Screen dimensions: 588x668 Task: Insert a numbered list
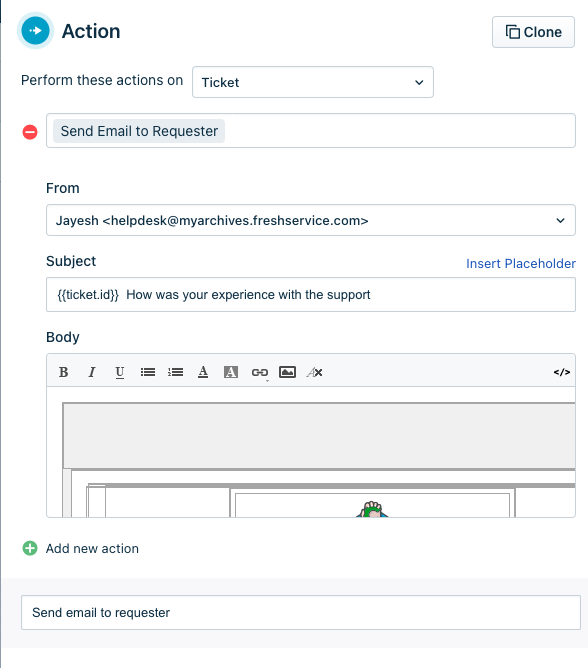(176, 372)
